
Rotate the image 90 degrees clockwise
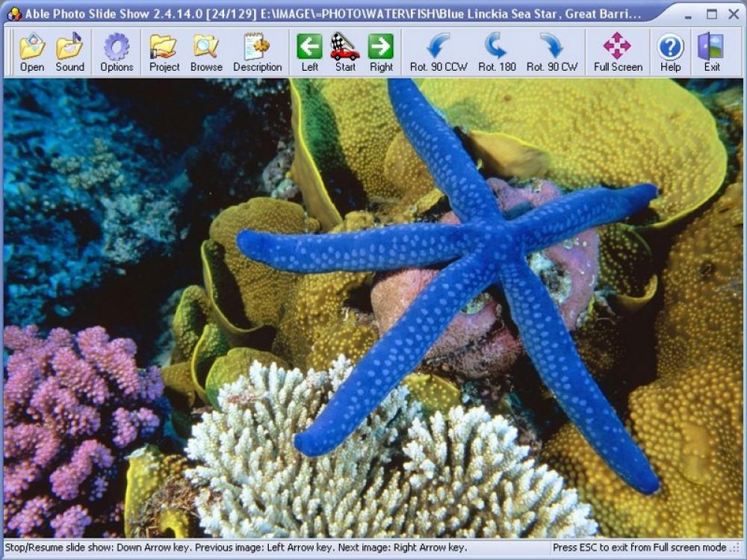pyautogui.click(x=551, y=49)
